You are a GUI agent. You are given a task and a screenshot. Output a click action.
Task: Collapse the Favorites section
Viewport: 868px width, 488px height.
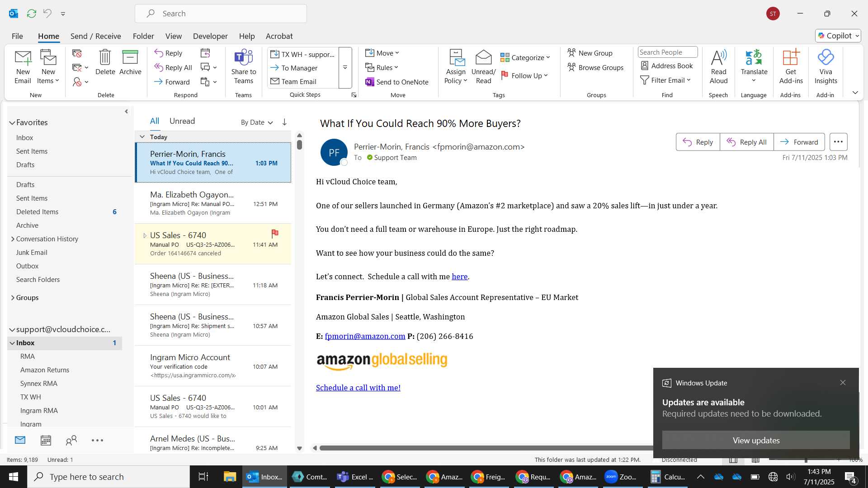[x=12, y=122]
